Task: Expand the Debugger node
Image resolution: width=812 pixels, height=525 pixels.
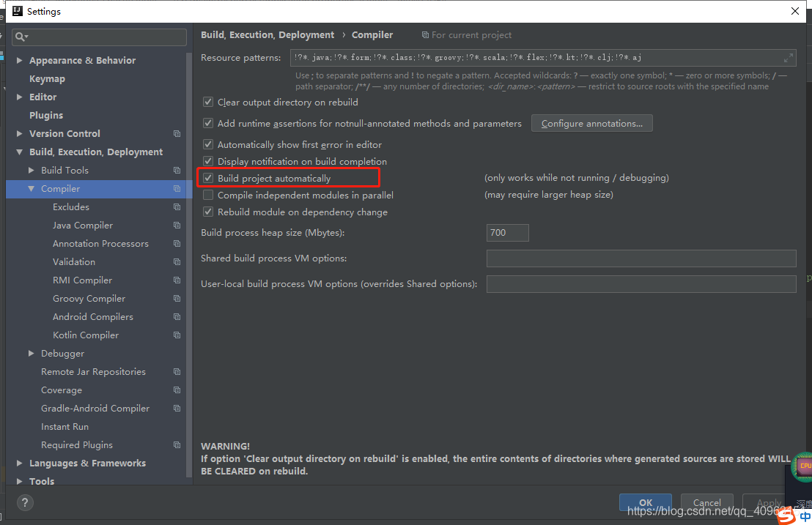Action: [x=31, y=353]
